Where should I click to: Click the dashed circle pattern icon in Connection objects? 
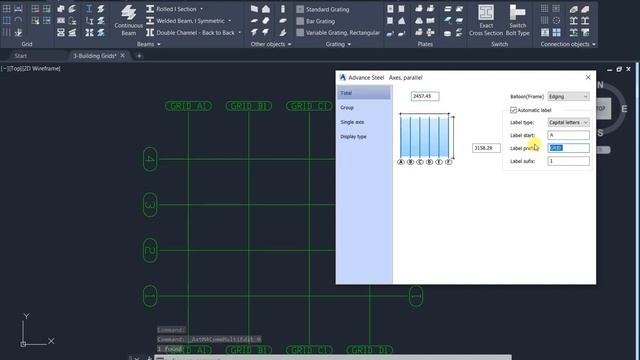[x=556, y=20]
